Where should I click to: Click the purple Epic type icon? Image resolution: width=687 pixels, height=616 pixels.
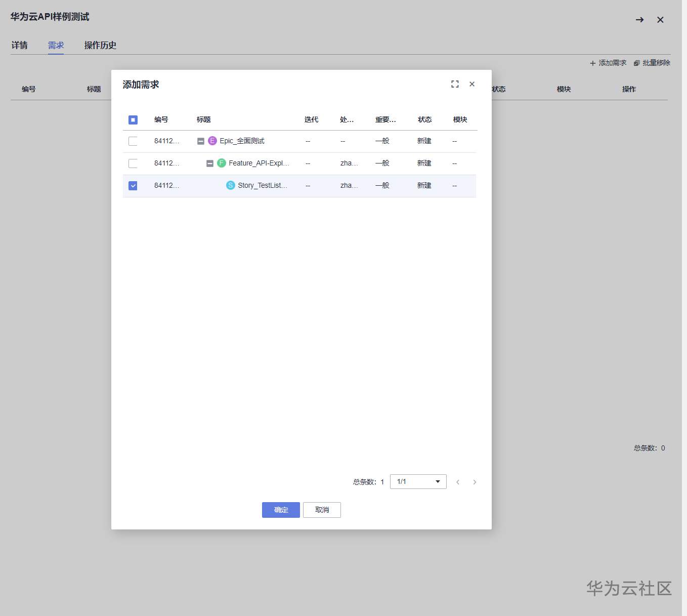pos(212,141)
